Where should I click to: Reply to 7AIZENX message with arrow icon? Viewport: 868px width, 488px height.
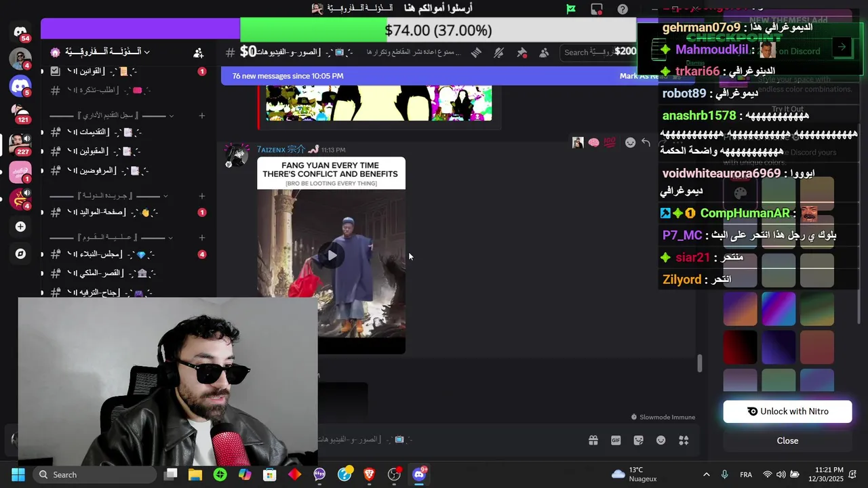646,142
